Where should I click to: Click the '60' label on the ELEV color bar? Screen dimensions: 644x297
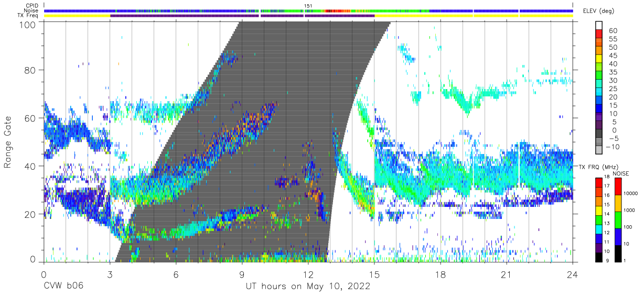[x=613, y=30]
